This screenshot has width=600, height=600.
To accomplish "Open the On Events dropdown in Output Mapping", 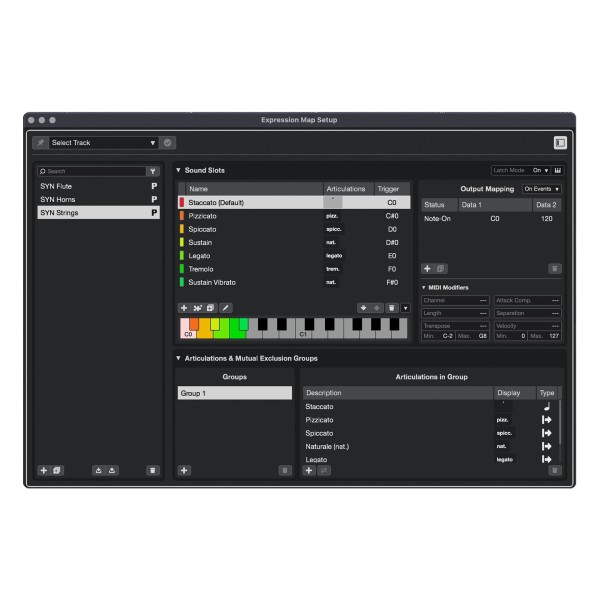I will point(541,189).
